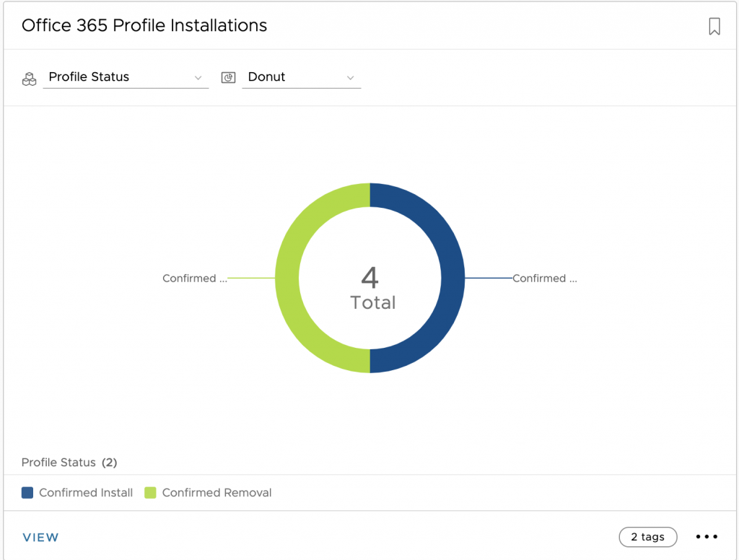The width and height of the screenshot is (739, 560).
Task: Click the 4 Total center value
Action: pyautogui.click(x=371, y=287)
